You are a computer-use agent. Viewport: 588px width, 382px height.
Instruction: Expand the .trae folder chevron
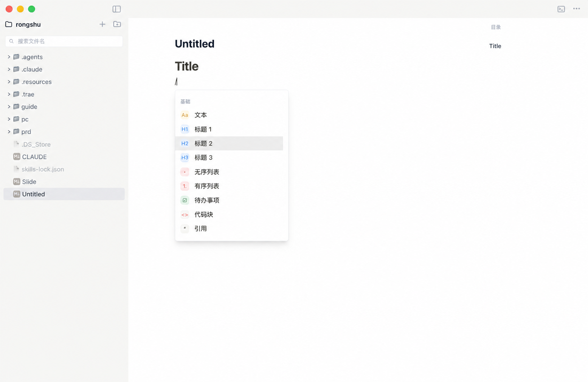9,94
